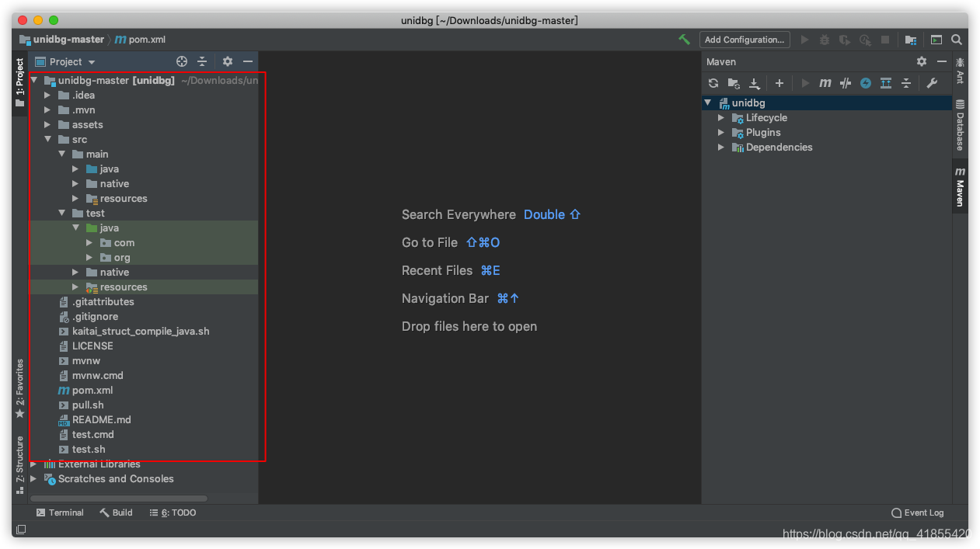
Task: Reimport all Maven projects icon
Action: click(x=713, y=83)
